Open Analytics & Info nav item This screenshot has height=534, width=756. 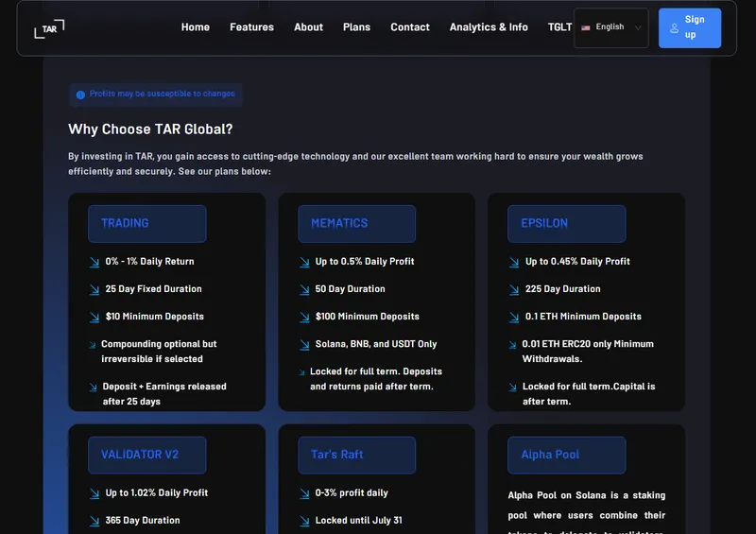489,27
